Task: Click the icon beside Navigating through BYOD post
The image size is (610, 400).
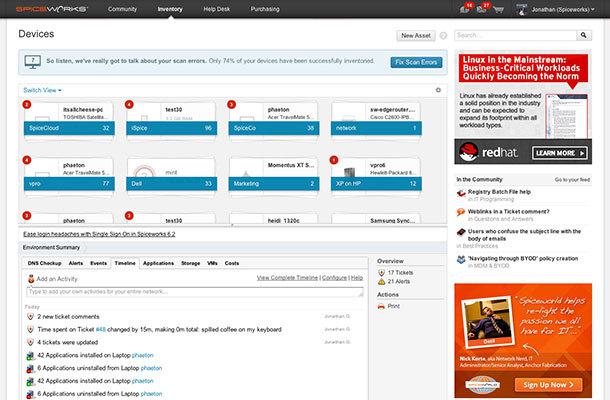Action: pyautogui.click(x=461, y=260)
